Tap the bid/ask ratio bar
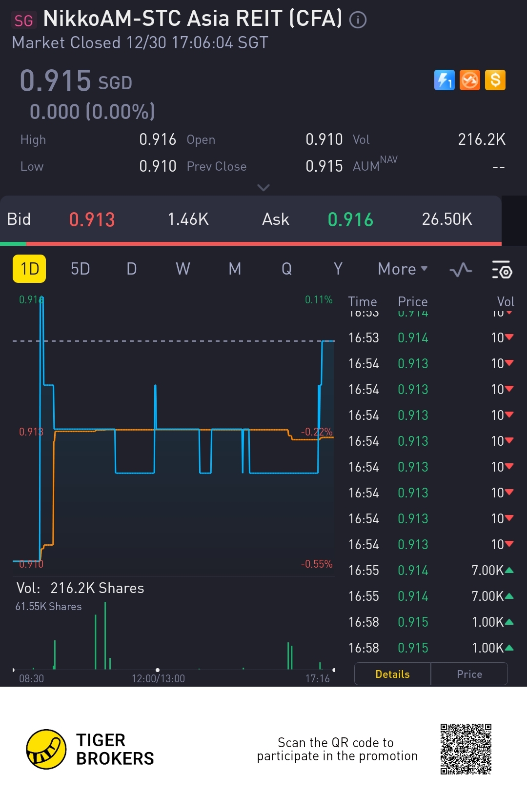 coord(251,243)
